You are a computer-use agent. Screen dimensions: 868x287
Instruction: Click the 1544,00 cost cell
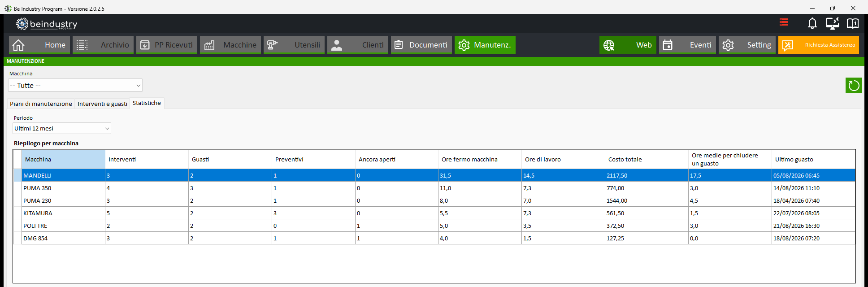647,200
